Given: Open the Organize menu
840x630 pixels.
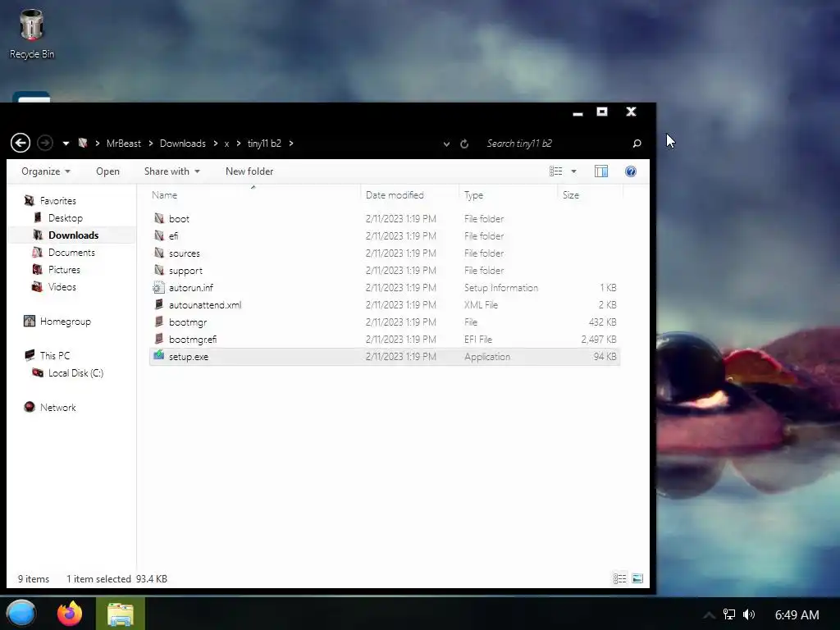Looking at the screenshot, I should pyautogui.click(x=46, y=171).
